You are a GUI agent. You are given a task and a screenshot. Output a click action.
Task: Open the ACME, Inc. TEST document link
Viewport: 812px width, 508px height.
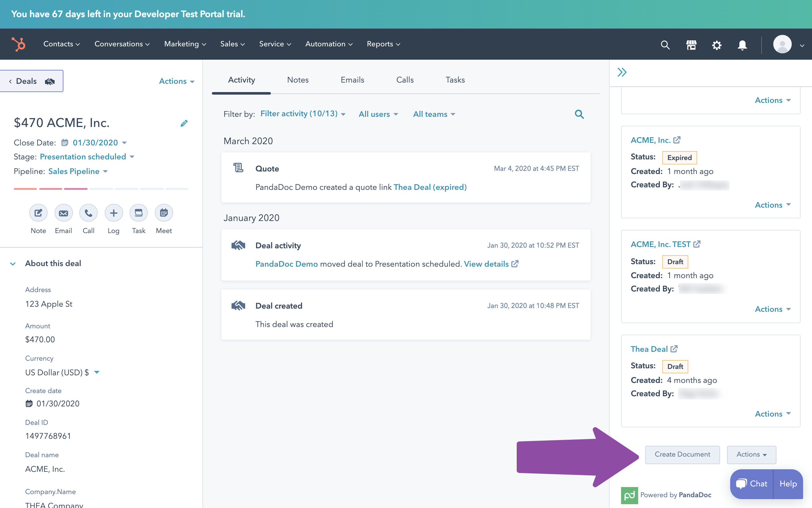660,244
